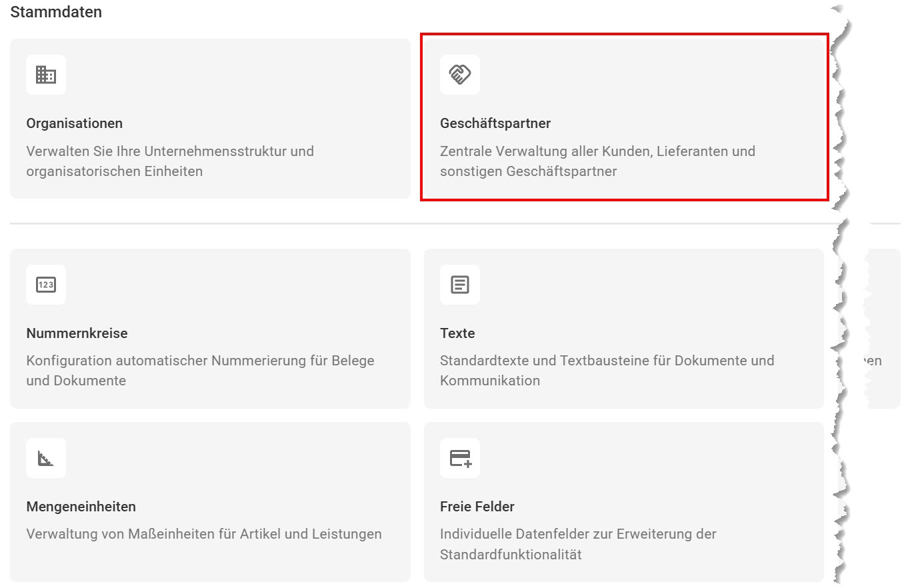The width and height of the screenshot is (904, 588).
Task: Open the Freie Felder card
Action: click(625, 501)
